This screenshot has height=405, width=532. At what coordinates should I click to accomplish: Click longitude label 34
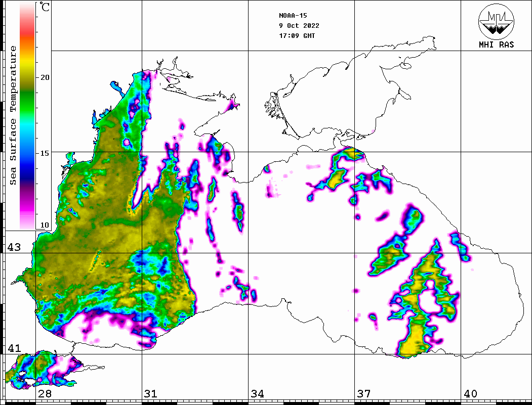pyautogui.click(x=258, y=394)
